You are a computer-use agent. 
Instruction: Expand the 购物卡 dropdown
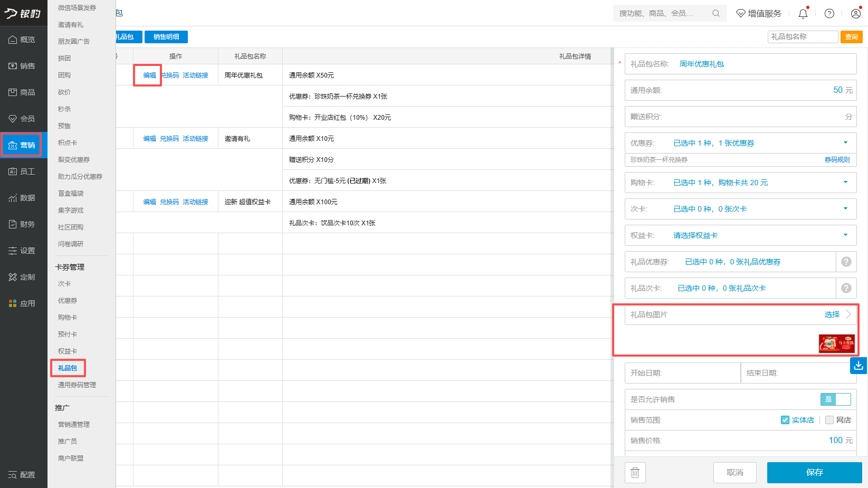845,183
